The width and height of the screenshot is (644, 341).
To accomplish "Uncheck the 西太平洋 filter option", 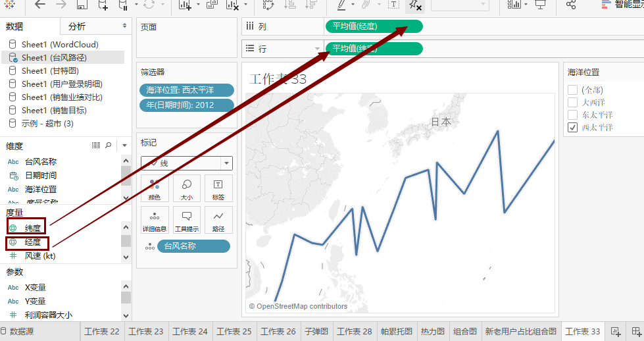I will 572,127.
